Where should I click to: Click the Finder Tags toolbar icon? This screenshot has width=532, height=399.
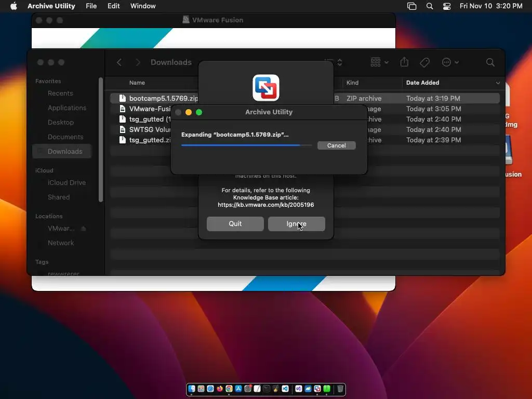(424, 62)
